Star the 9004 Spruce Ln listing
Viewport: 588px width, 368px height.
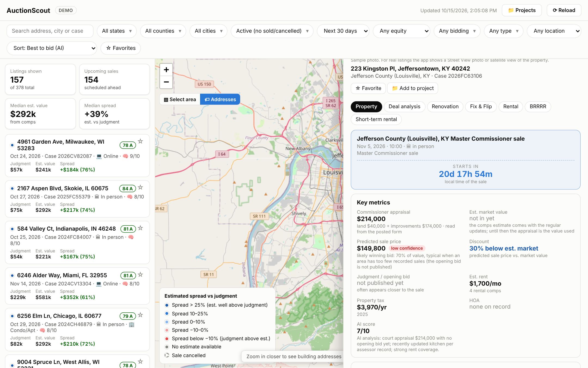tap(140, 361)
